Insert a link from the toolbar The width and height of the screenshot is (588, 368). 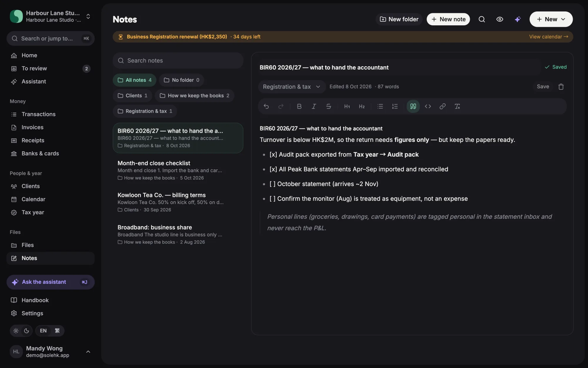pyautogui.click(x=442, y=106)
